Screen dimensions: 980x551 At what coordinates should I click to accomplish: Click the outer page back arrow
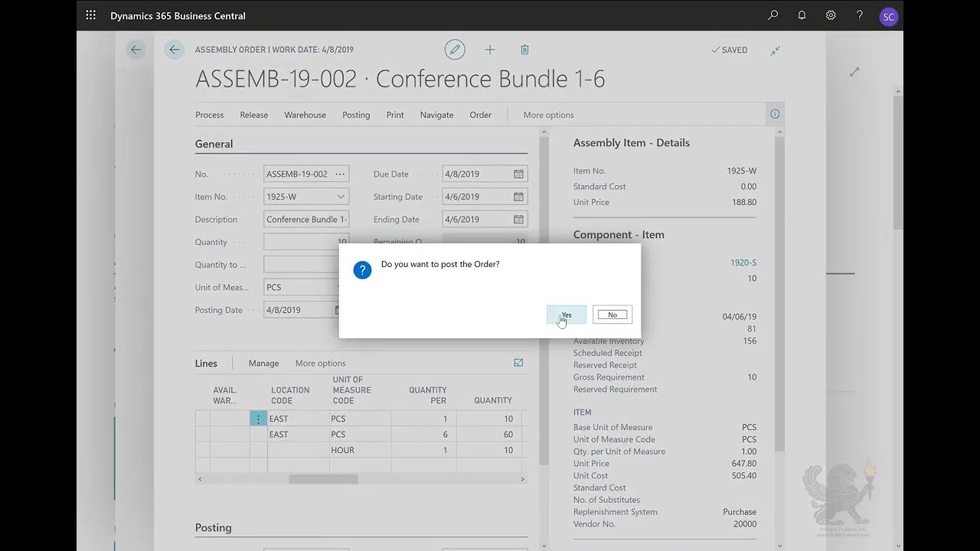136,50
